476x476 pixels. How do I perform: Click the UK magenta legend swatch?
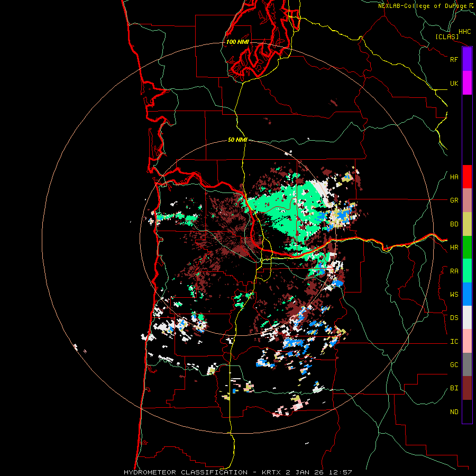click(467, 83)
